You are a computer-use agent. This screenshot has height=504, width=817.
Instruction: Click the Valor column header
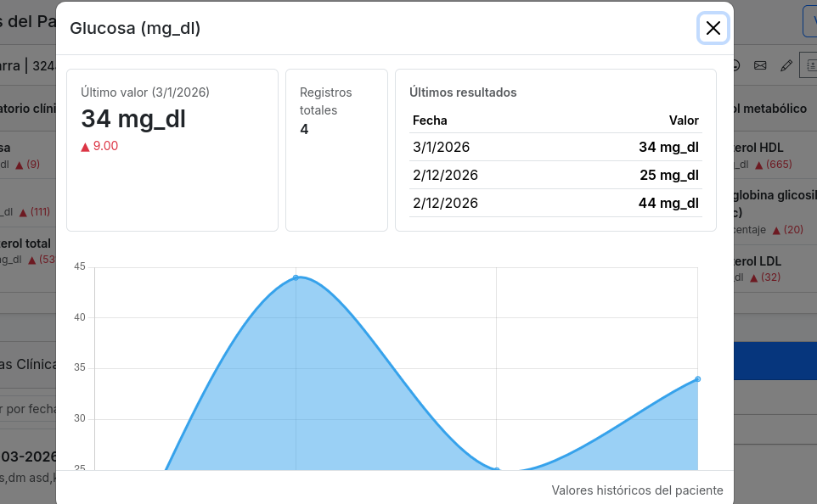tap(684, 120)
